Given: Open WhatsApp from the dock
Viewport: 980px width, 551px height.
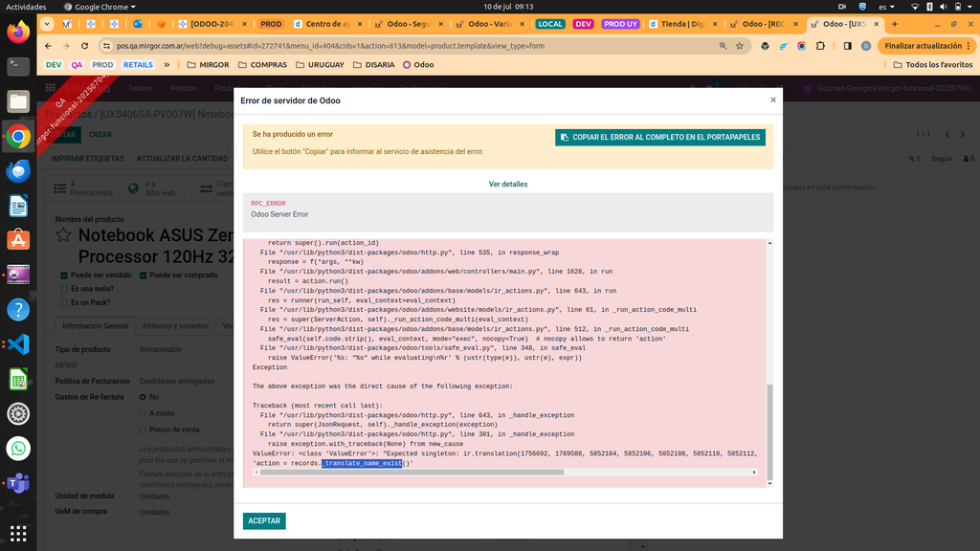Looking at the screenshot, I should (18, 449).
